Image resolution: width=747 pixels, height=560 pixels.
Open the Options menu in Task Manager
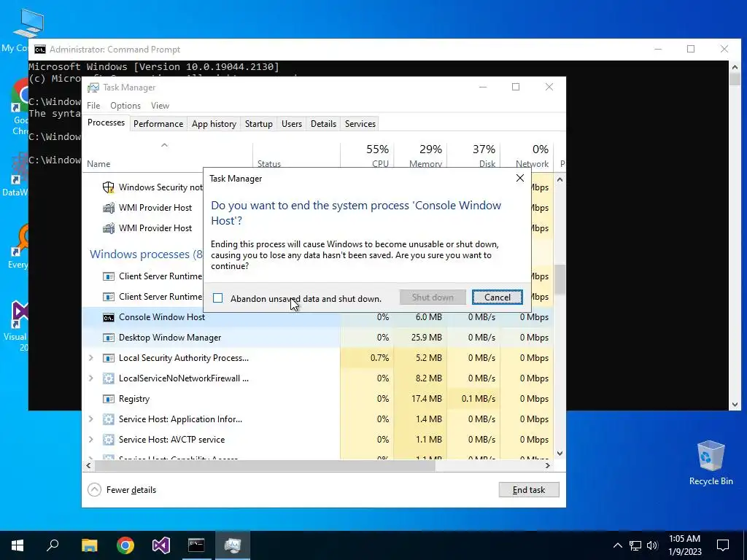coord(125,106)
